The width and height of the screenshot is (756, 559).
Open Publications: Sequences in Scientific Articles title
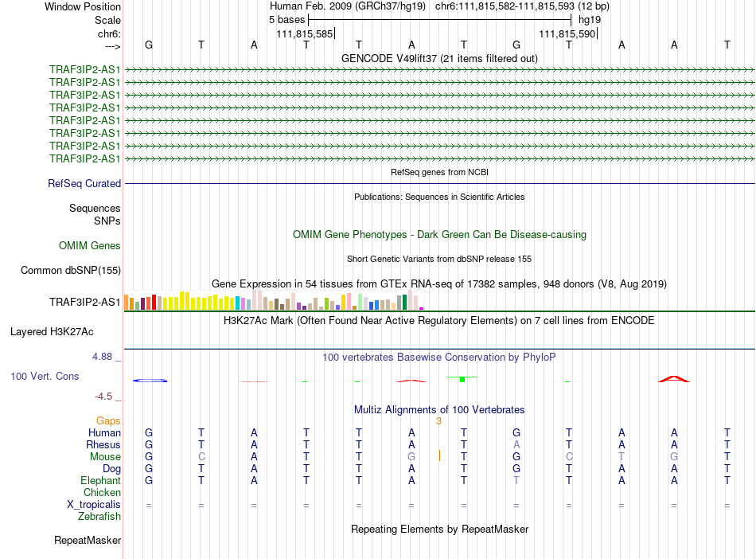click(x=439, y=197)
